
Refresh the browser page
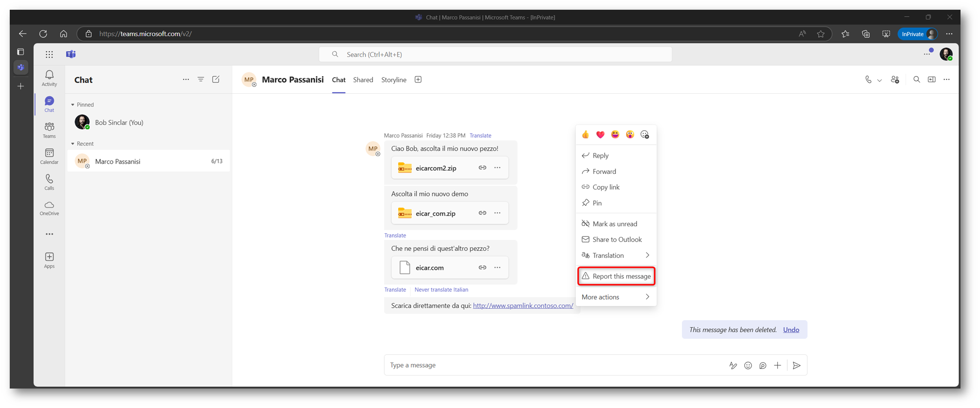click(x=43, y=34)
